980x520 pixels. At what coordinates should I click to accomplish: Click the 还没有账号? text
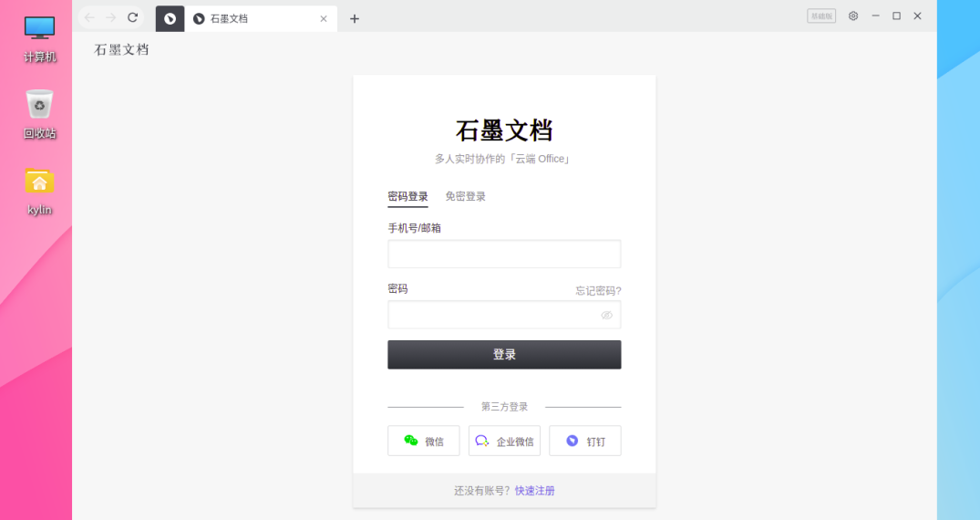point(482,491)
